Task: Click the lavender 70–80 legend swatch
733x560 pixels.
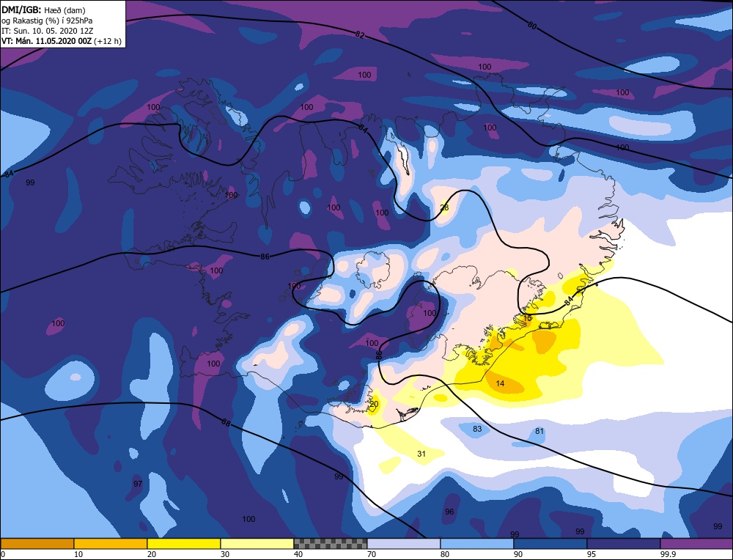Action: [x=404, y=544]
